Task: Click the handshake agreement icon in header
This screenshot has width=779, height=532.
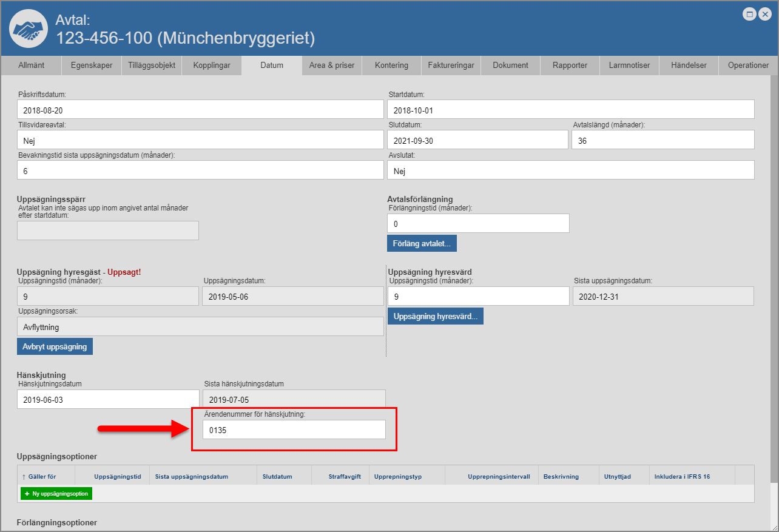Action: (x=29, y=29)
